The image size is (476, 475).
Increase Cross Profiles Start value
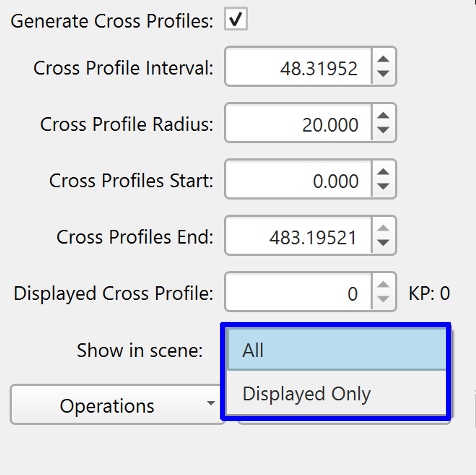(x=383, y=172)
